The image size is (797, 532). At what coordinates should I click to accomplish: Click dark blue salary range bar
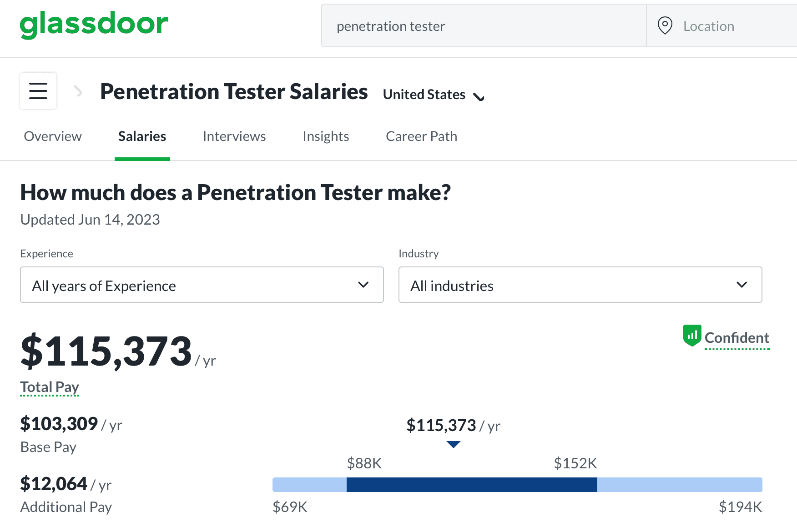[472, 485]
